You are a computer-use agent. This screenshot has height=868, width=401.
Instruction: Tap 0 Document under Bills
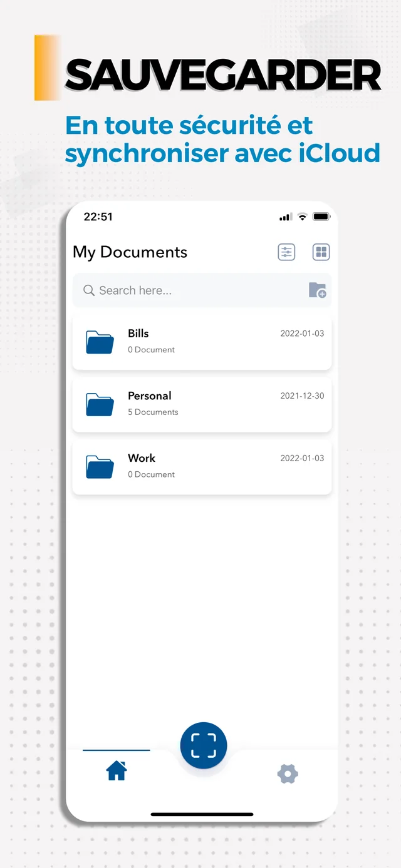click(x=151, y=350)
